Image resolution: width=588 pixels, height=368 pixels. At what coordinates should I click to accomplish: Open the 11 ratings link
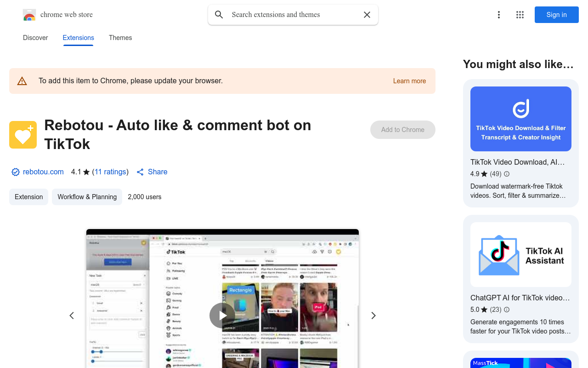tap(110, 172)
